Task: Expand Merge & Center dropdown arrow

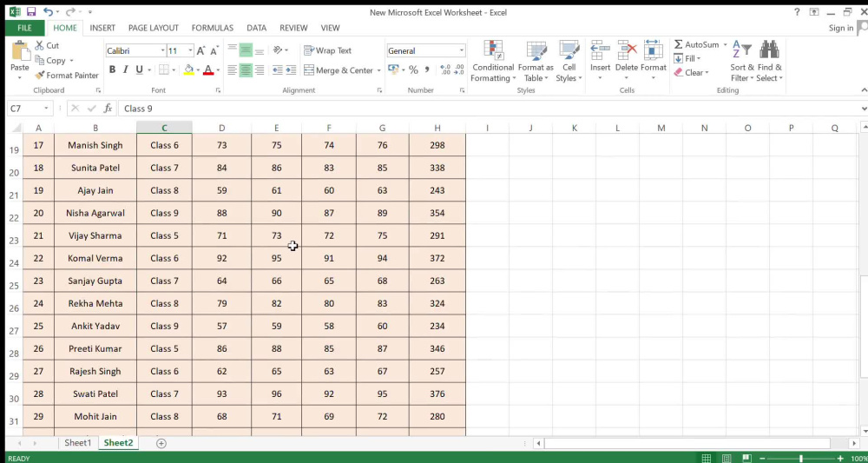Action: tap(378, 70)
